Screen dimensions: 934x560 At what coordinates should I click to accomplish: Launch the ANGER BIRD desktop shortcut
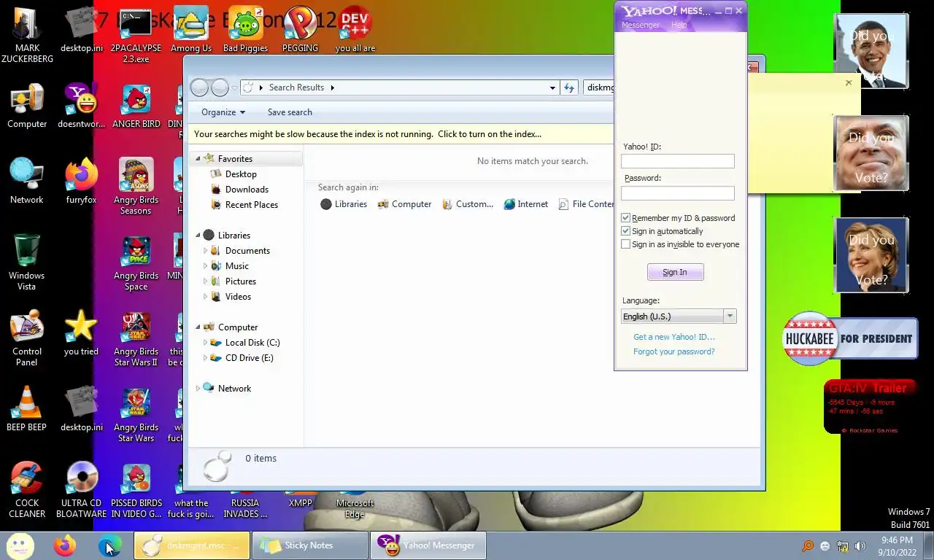pyautogui.click(x=136, y=106)
